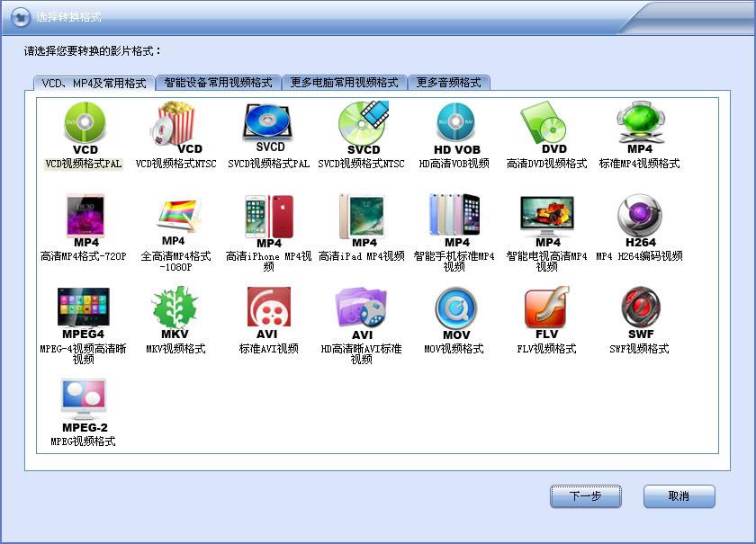Choose the MPEG-2 monitor icon
This screenshot has height=544, width=756.
(84, 406)
